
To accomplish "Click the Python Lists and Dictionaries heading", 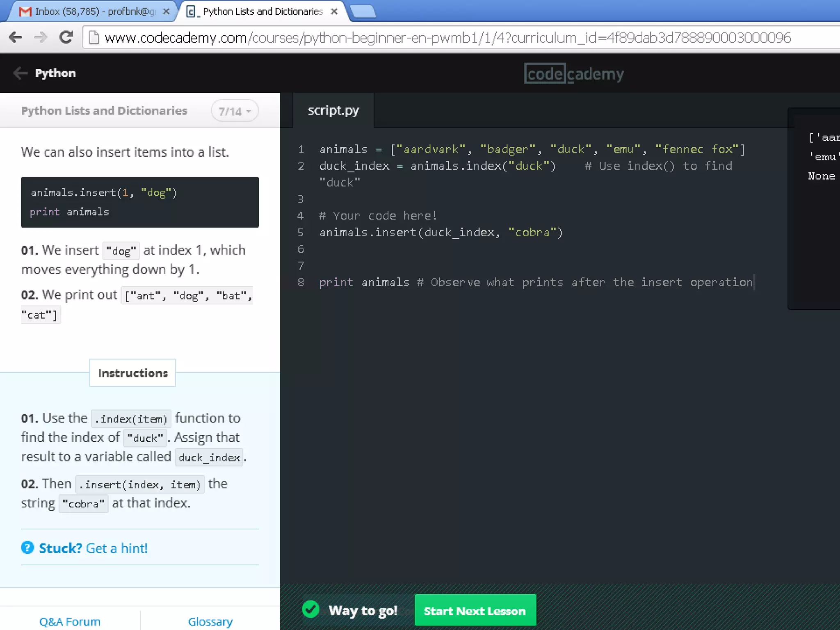I will pos(104,111).
